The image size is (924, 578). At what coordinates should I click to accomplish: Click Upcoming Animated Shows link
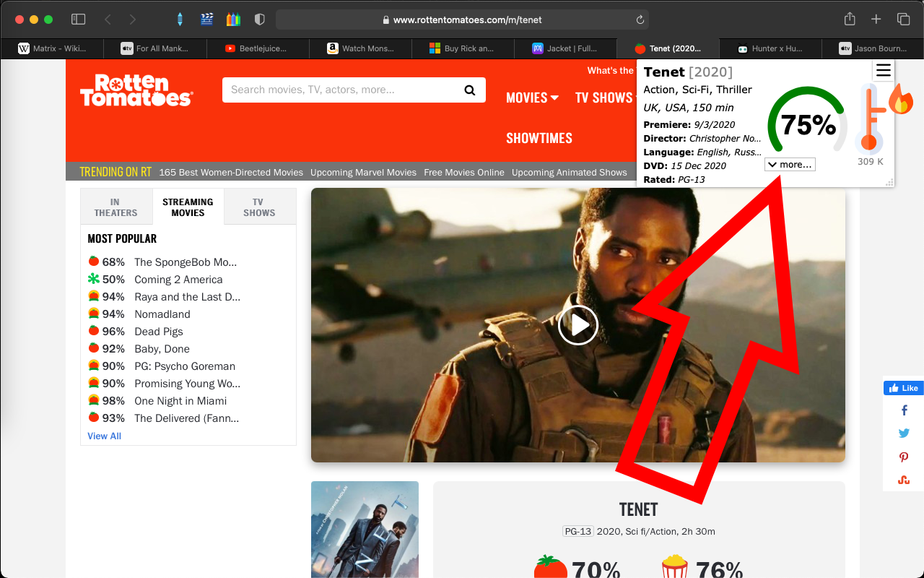(570, 172)
